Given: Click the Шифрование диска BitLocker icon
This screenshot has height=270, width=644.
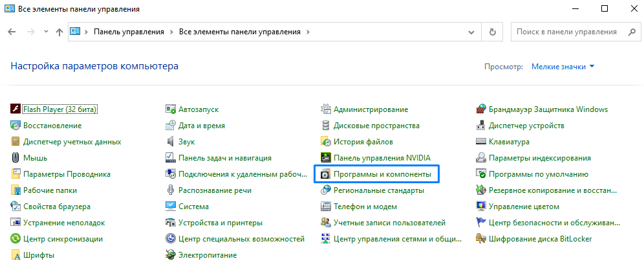Looking at the screenshot, I should [481, 239].
